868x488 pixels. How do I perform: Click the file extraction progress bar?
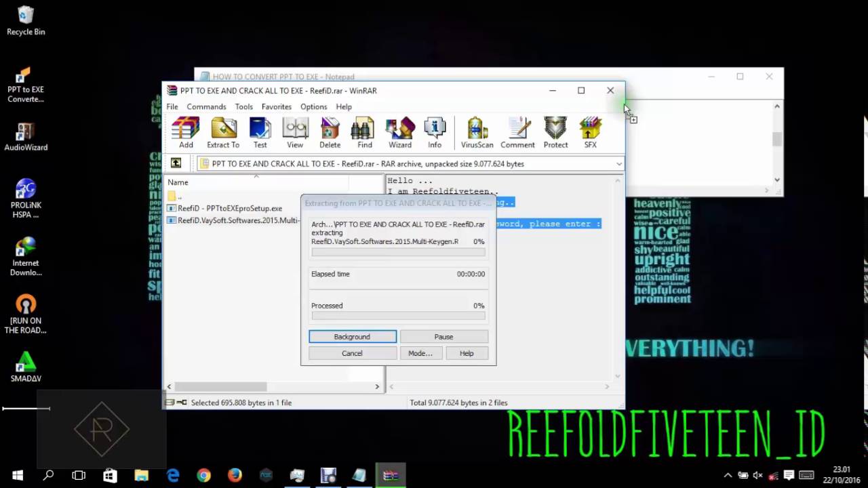point(398,252)
